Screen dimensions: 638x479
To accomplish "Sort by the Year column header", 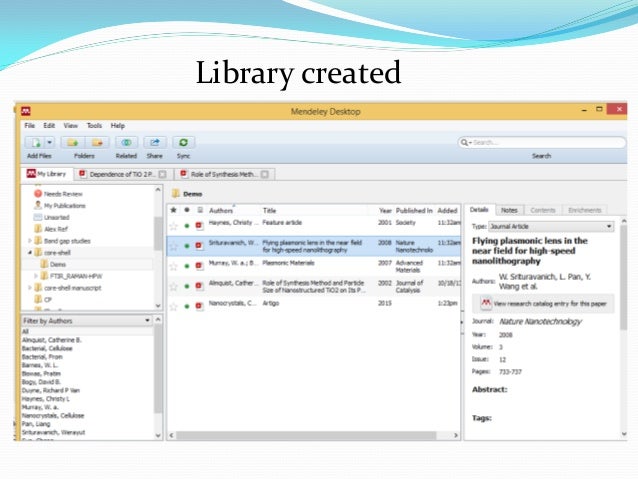I will [x=385, y=210].
